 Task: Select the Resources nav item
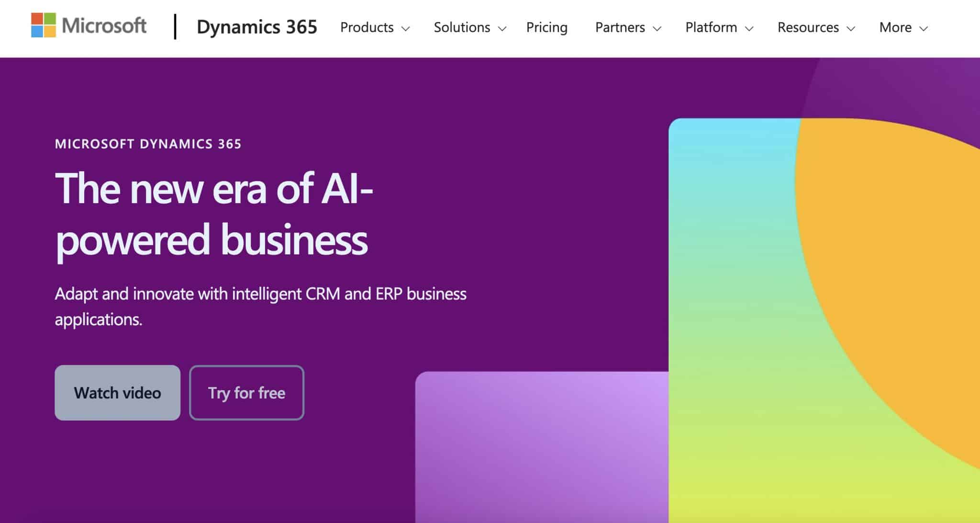point(808,27)
